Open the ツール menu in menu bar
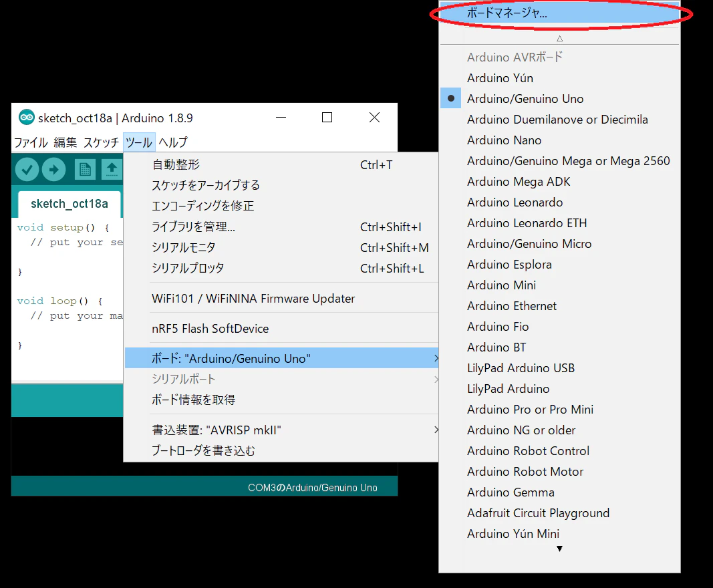 tap(139, 142)
